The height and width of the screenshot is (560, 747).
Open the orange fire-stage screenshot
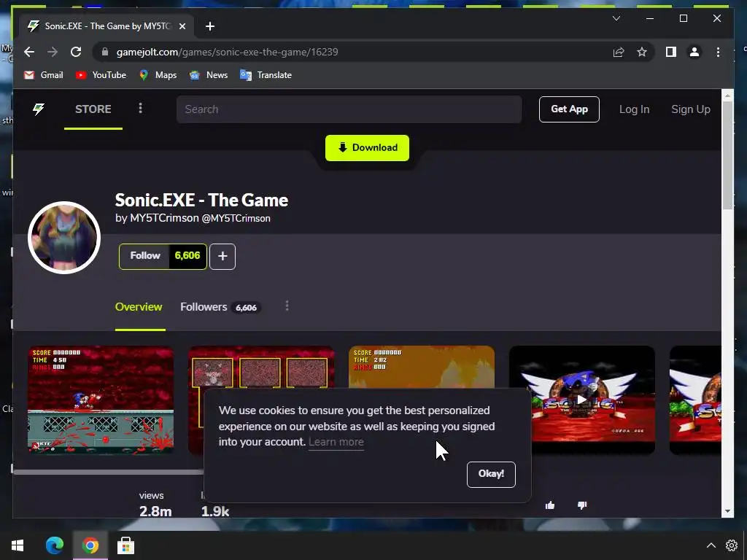[422, 367]
